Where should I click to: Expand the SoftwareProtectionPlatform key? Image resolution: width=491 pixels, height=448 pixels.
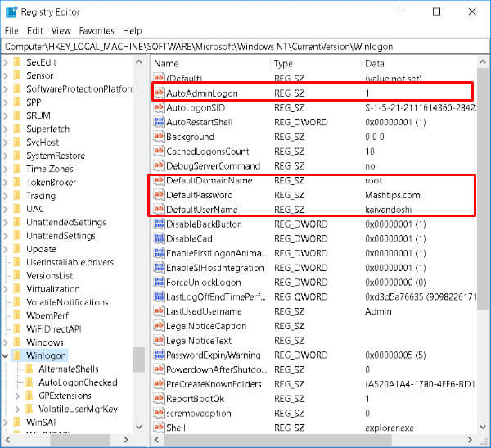(6, 89)
